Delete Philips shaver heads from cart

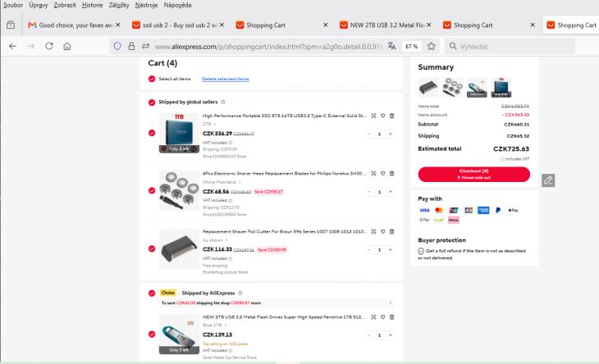pos(392,173)
